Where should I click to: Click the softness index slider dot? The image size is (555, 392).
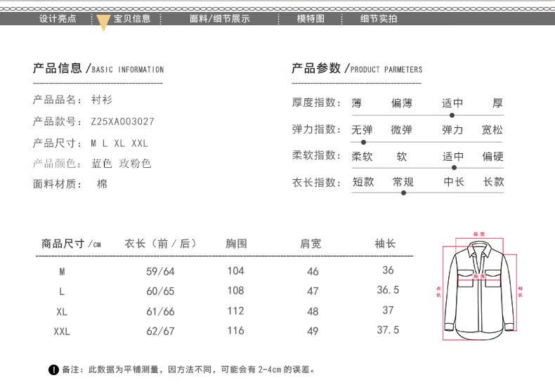point(454,168)
